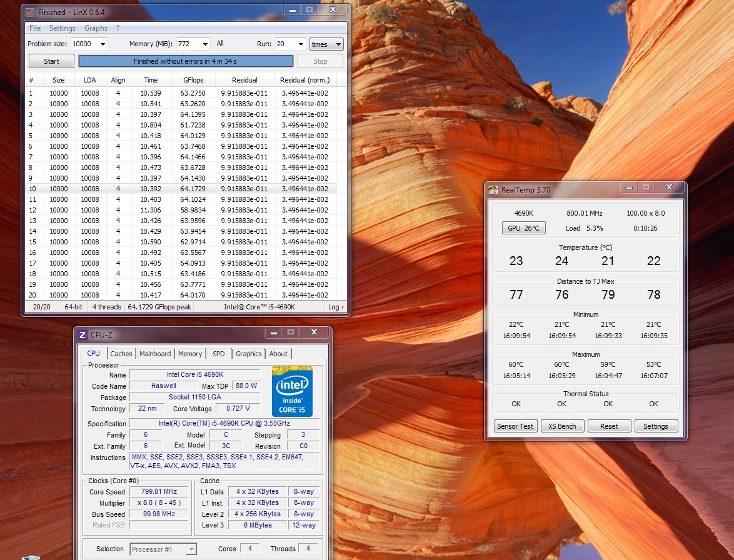Viewport: 734px width, 560px height.
Task: Click the Time column header in LinX
Action: [x=151, y=80]
